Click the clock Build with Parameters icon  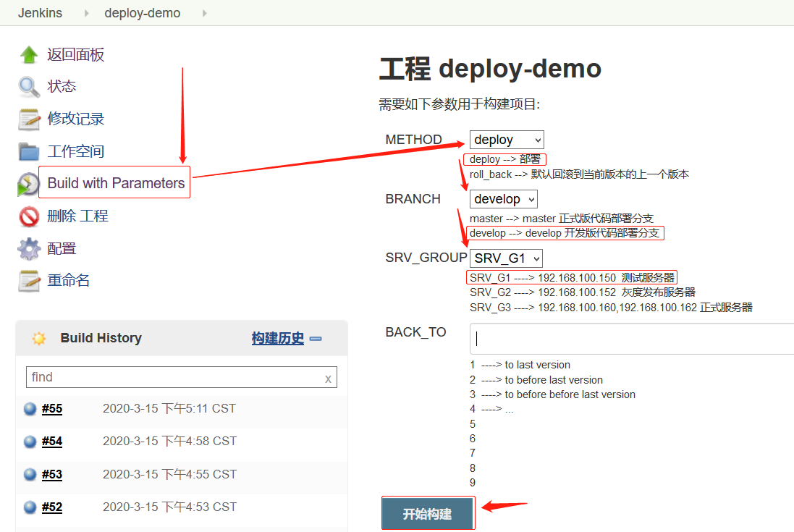click(28, 184)
